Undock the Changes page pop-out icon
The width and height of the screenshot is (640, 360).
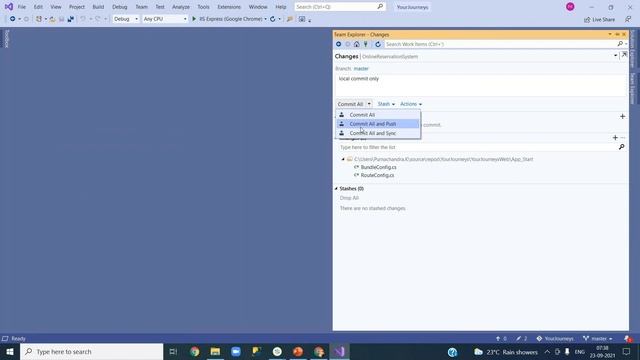(624, 55)
